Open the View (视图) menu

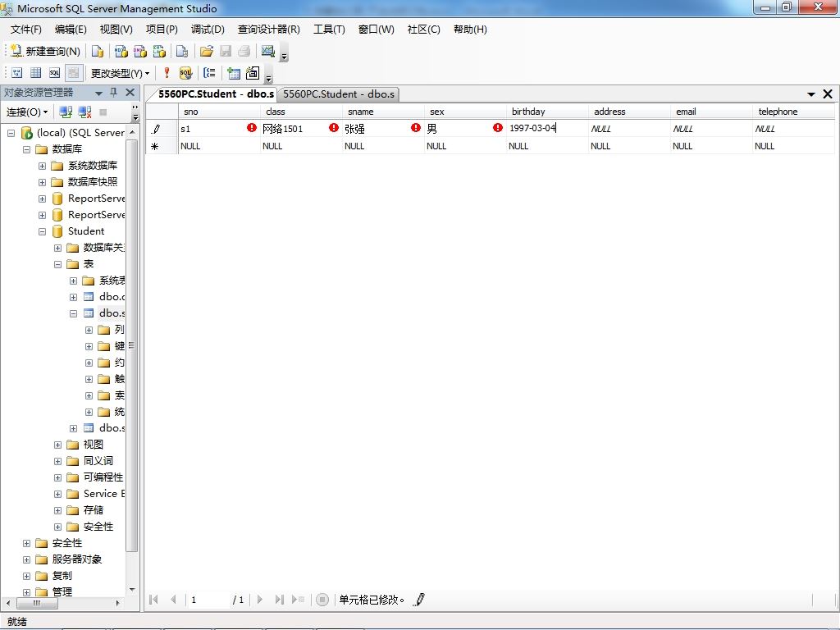(x=116, y=30)
